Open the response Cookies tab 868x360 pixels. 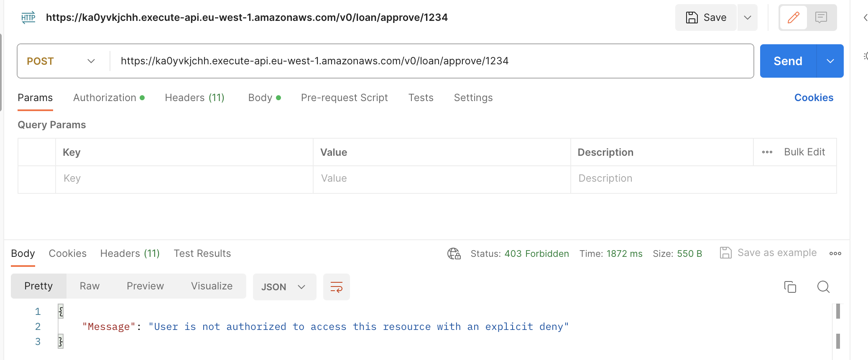68,254
